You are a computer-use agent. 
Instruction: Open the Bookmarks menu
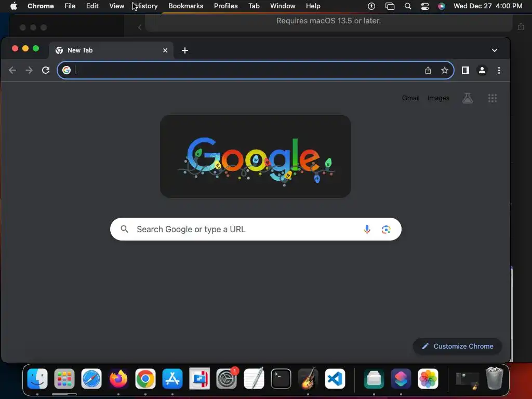tap(186, 6)
